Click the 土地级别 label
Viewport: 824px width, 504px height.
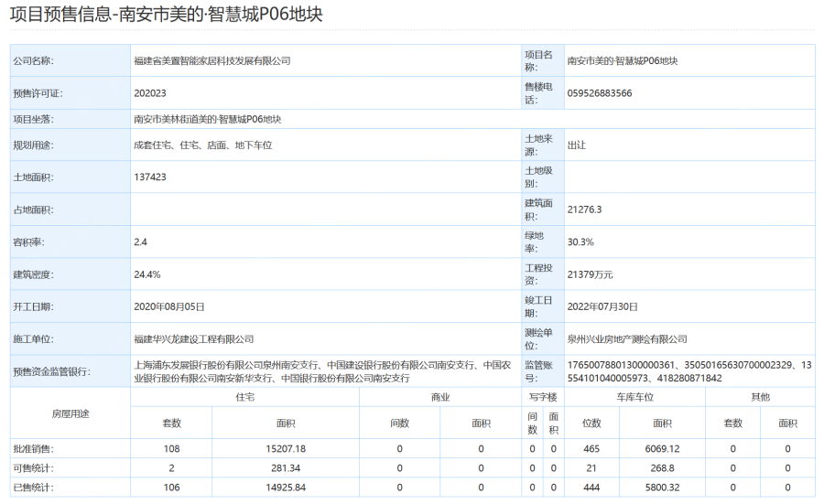pyautogui.click(x=538, y=177)
